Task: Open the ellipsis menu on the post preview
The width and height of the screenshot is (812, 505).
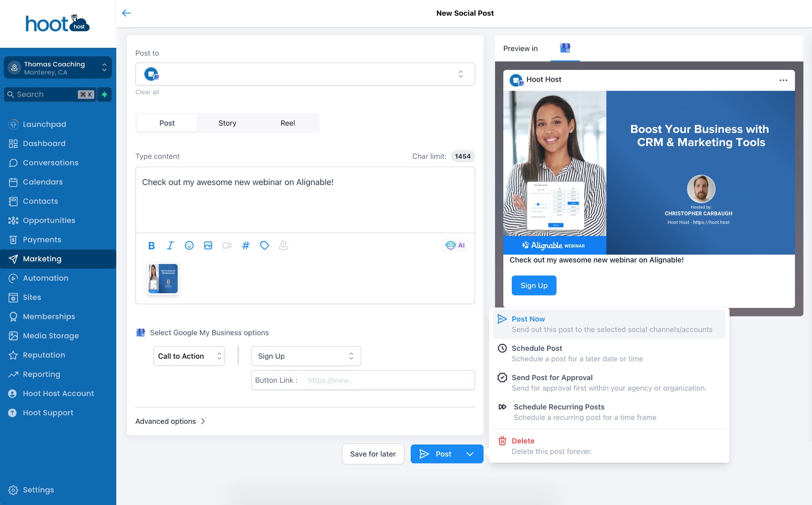Action: (784, 80)
